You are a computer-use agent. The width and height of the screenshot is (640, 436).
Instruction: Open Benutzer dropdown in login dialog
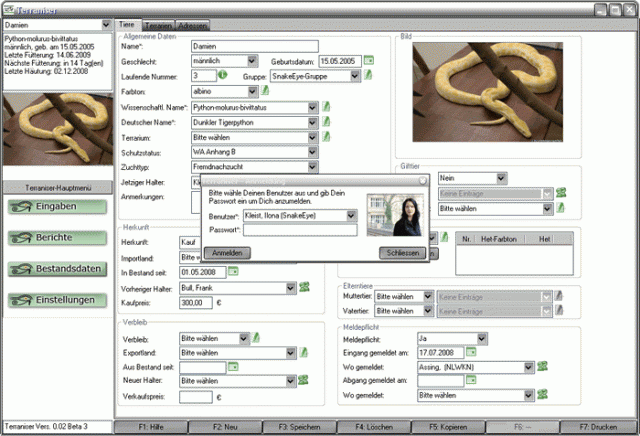(x=351, y=216)
